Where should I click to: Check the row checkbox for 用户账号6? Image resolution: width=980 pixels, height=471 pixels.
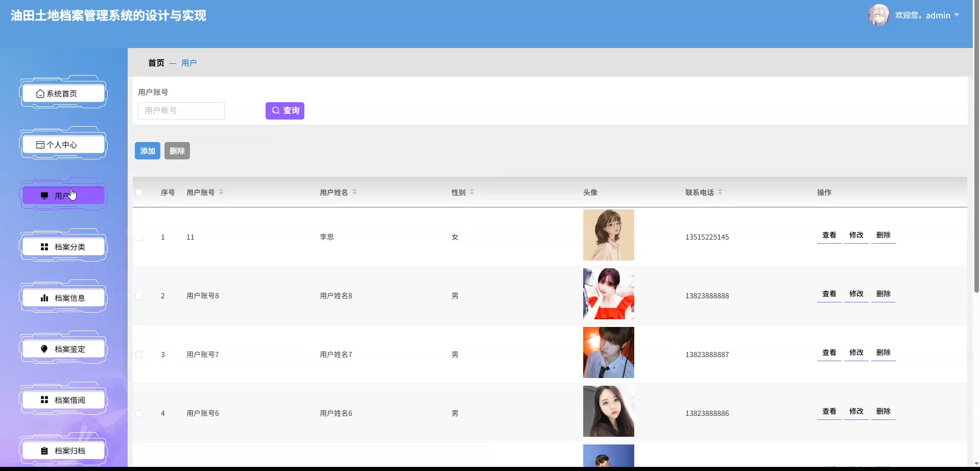139,414
